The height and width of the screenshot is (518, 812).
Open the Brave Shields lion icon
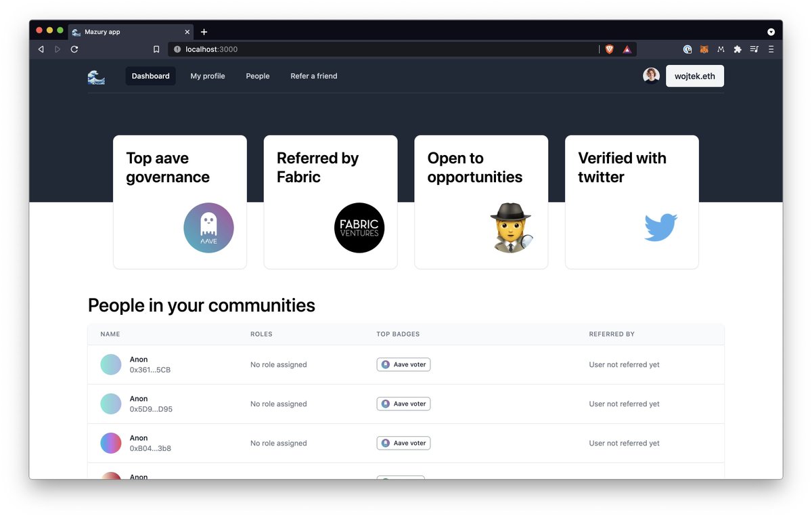coord(610,49)
